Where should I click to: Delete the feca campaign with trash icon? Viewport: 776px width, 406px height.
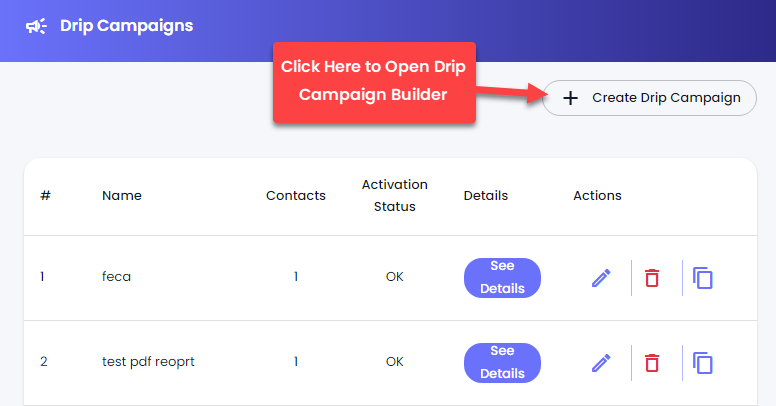click(652, 278)
